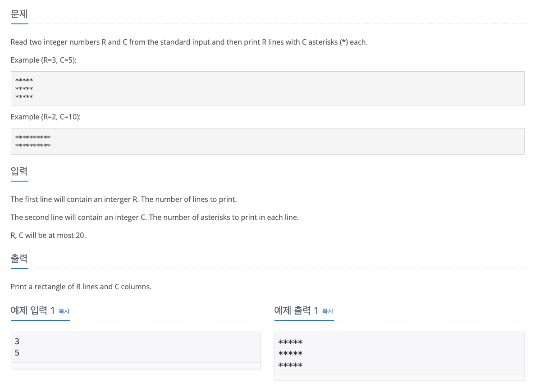Click the 예제 출력 1 heading

point(296,310)
